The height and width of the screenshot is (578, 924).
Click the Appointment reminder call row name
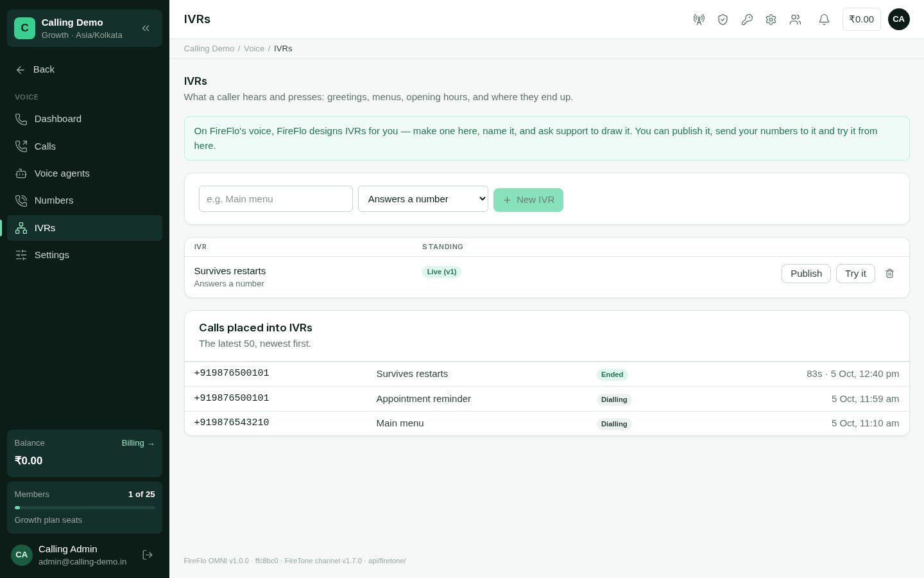(x=424, y=399)
